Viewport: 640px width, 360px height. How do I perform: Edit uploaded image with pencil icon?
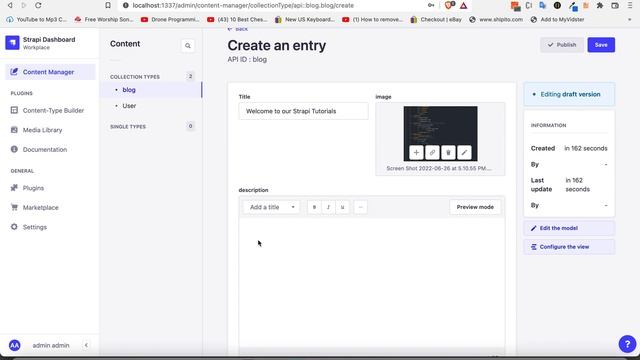pos(464,153)
